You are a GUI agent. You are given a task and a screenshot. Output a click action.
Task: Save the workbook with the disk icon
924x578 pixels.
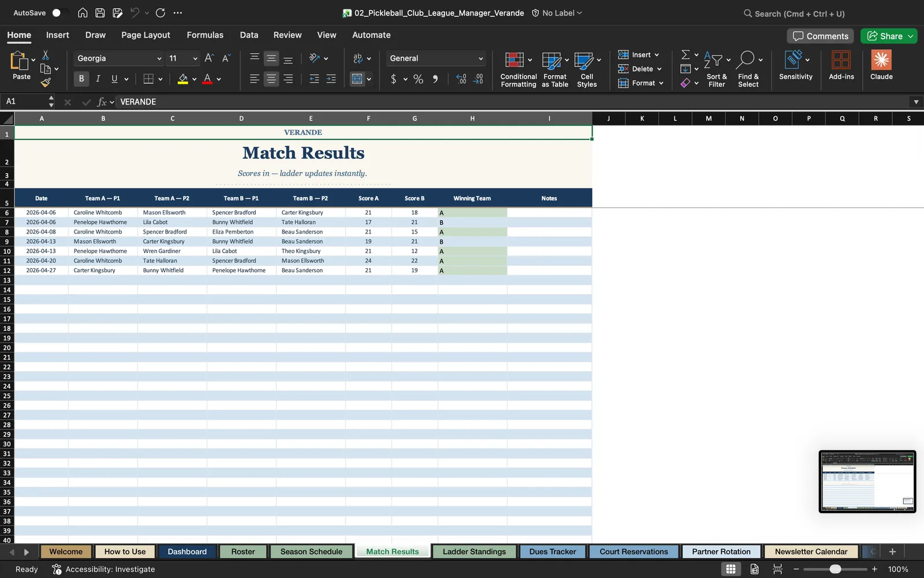[100, 13]
